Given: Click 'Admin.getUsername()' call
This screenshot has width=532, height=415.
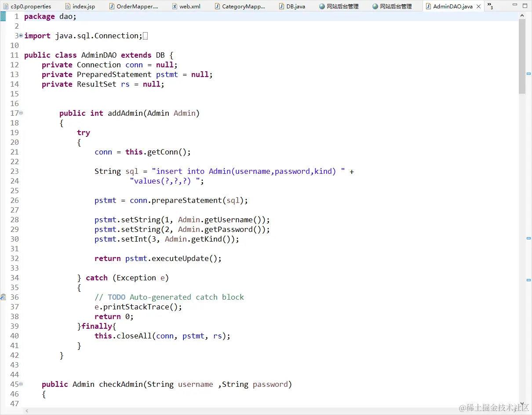Looking at the screenshot, I should (222, 220).
